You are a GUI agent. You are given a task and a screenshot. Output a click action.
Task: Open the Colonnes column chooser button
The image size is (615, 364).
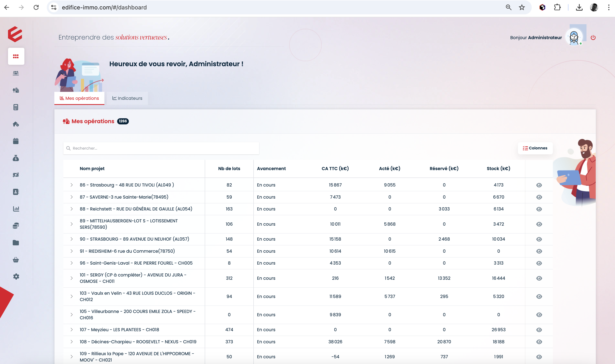click(535, 148)
